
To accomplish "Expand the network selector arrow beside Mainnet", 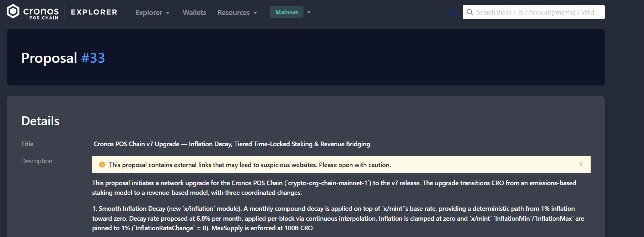I will point(309,12).
